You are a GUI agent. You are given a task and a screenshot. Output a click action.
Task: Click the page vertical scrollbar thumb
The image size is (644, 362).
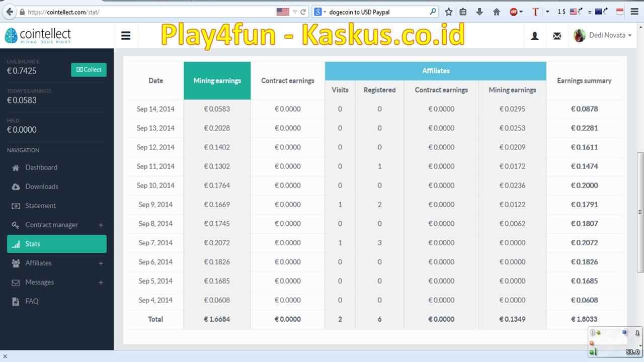[x=640, y=212]
